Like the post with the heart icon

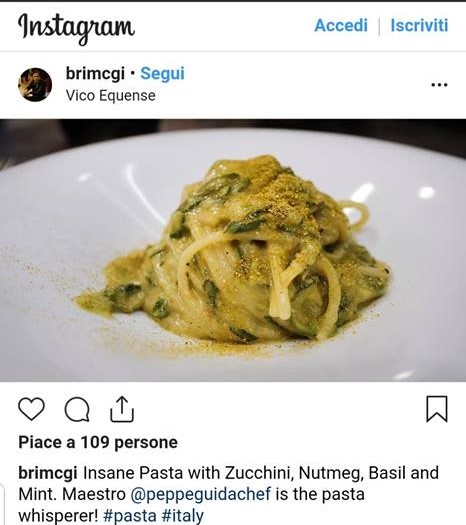(31, 409)
